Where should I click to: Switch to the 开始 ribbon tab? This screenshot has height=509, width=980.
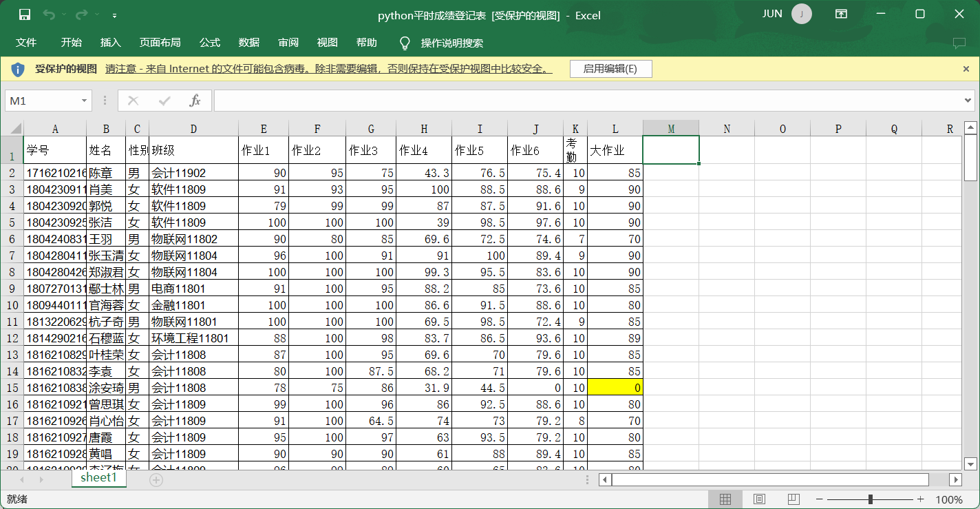71,43
